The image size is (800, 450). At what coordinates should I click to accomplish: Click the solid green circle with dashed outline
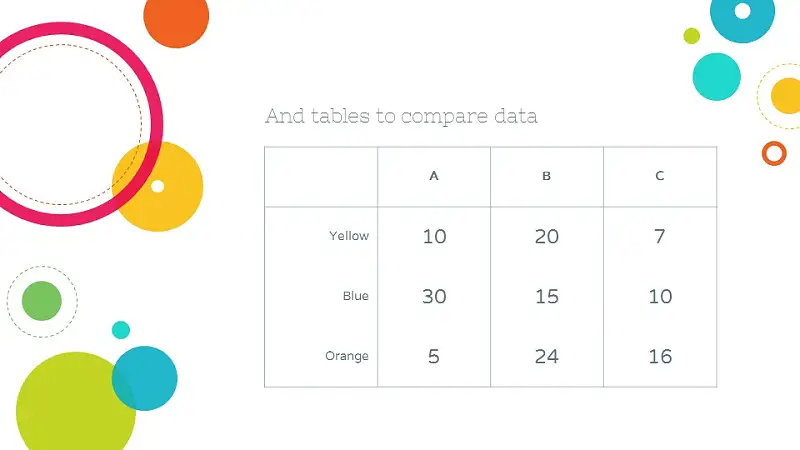click(42, 301)
